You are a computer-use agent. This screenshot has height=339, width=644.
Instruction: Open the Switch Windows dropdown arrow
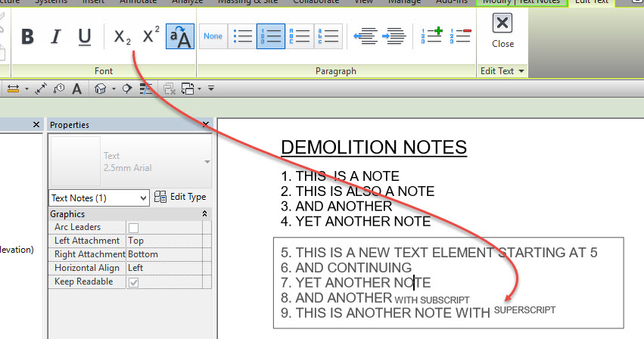coord(200,89)
